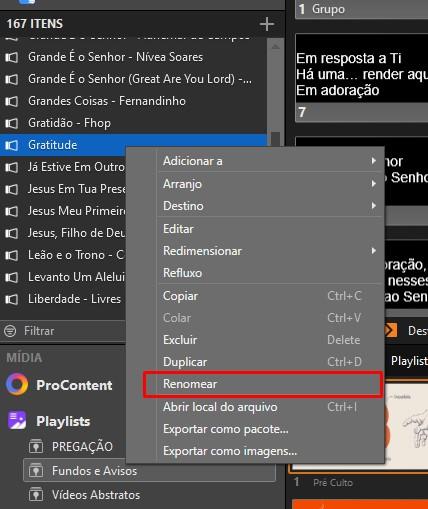Expand the Arranjo submenu arrow
428x509 pixels.
click(x=373, y=184)
